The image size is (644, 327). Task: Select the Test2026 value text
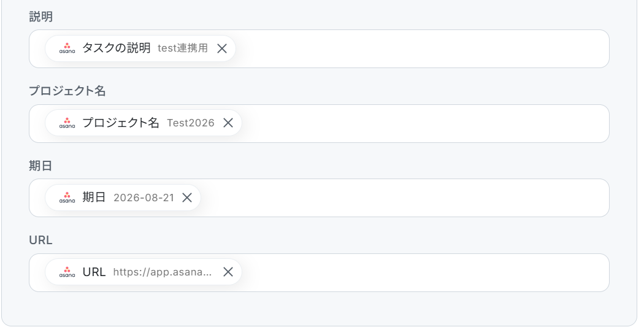coord(191,123)
